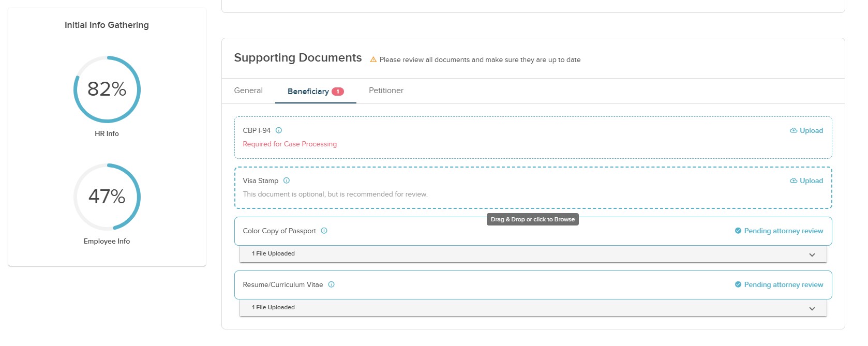The width and height of the screenshot is (868, 346).
Task: Open the Petitioner tab
Action: pos(386,91)
